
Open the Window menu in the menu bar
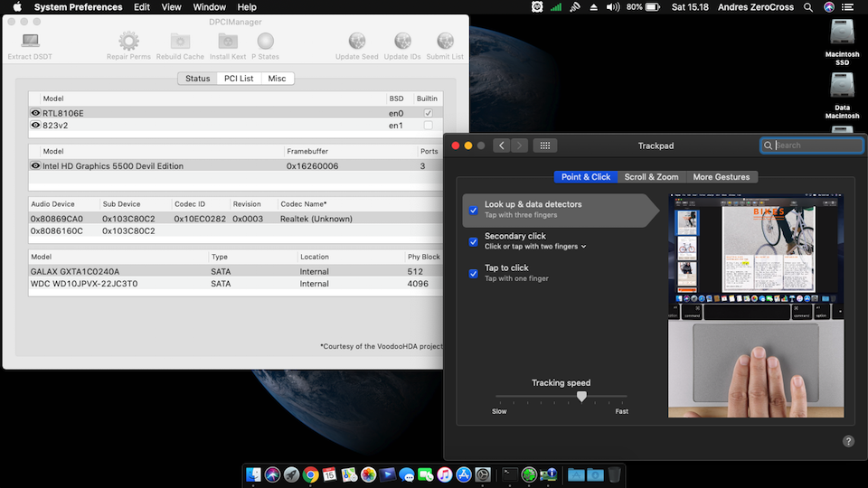tap(209, 7)
